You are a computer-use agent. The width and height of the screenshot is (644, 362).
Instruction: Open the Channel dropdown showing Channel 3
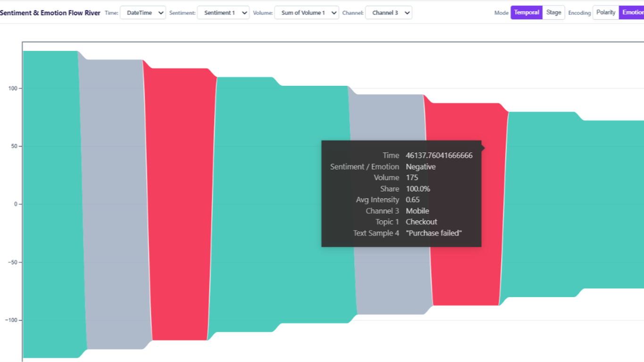click(388, 13)
